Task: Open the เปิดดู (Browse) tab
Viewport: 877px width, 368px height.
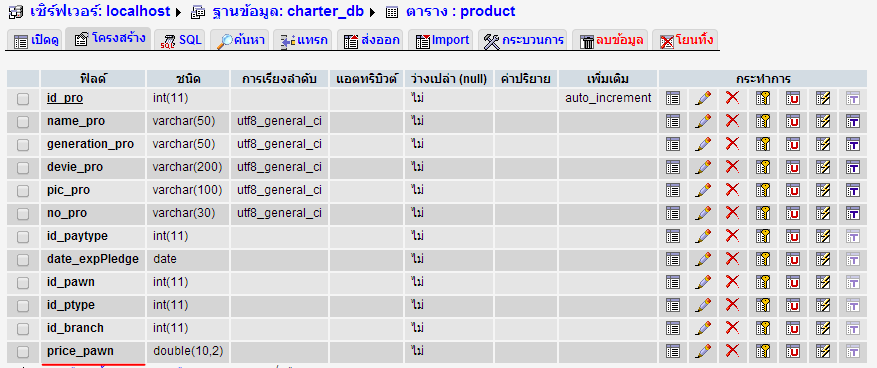Action: [x=36, y=40]
